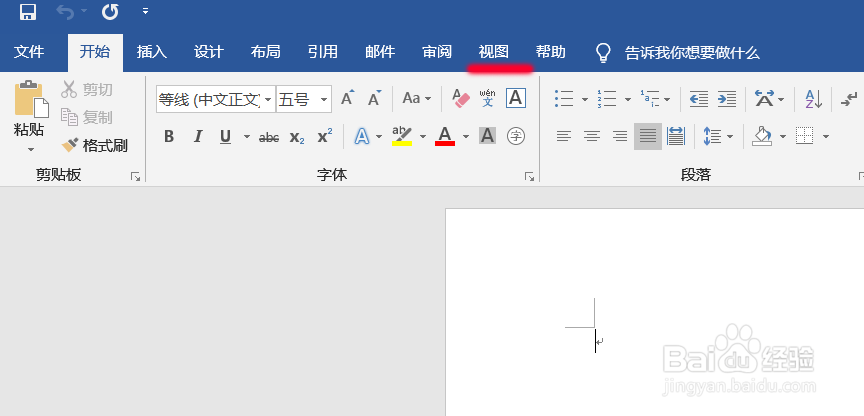Click the wén phonetic guide icon
The width and height of the screenshot is (864, 416).
[x=488, y=99]
